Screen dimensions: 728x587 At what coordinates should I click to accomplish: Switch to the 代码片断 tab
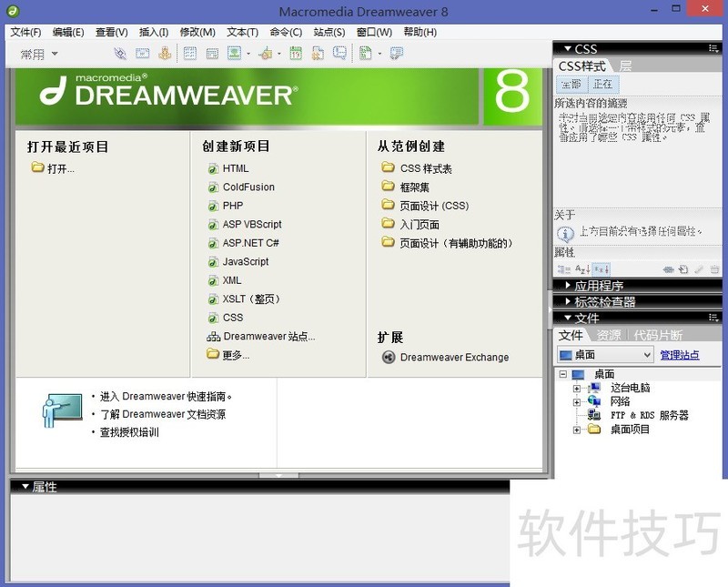point(658,335)
